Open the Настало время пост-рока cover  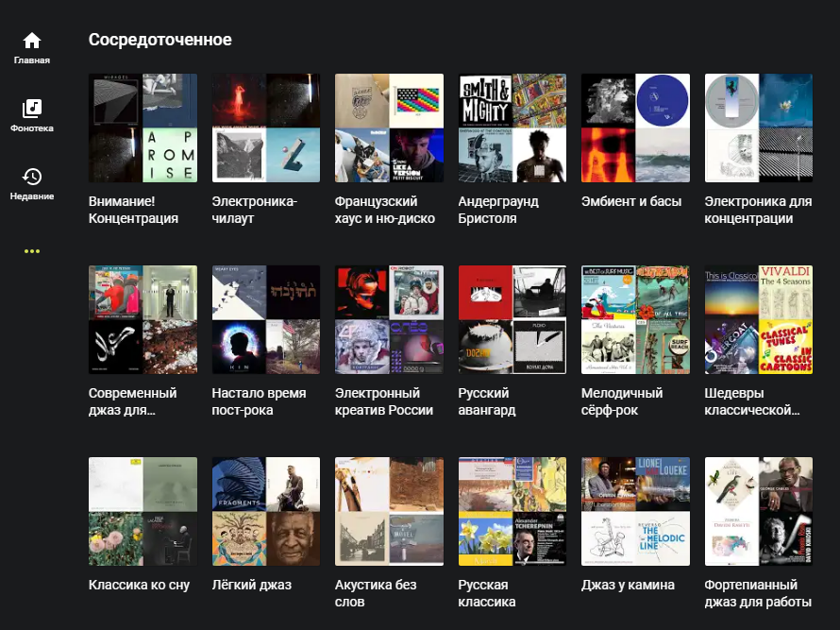[x=266, y=320]
